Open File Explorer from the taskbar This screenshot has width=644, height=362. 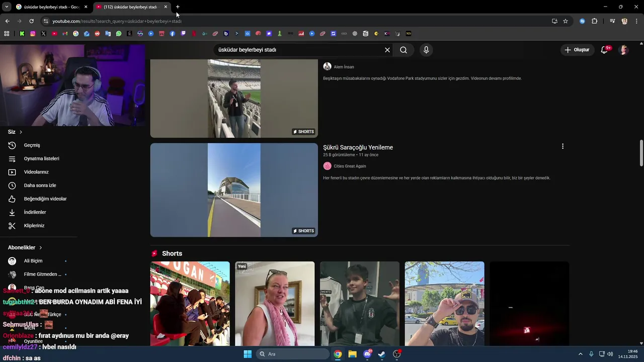[352, 354]
